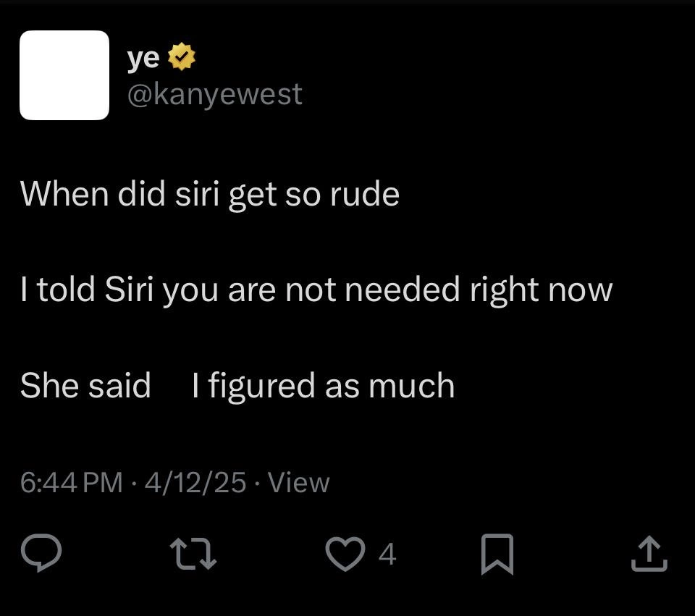This screenshot has width=695, height=616.
Task: Repost the tweet using the arrows icon
Action: [194, 553]
